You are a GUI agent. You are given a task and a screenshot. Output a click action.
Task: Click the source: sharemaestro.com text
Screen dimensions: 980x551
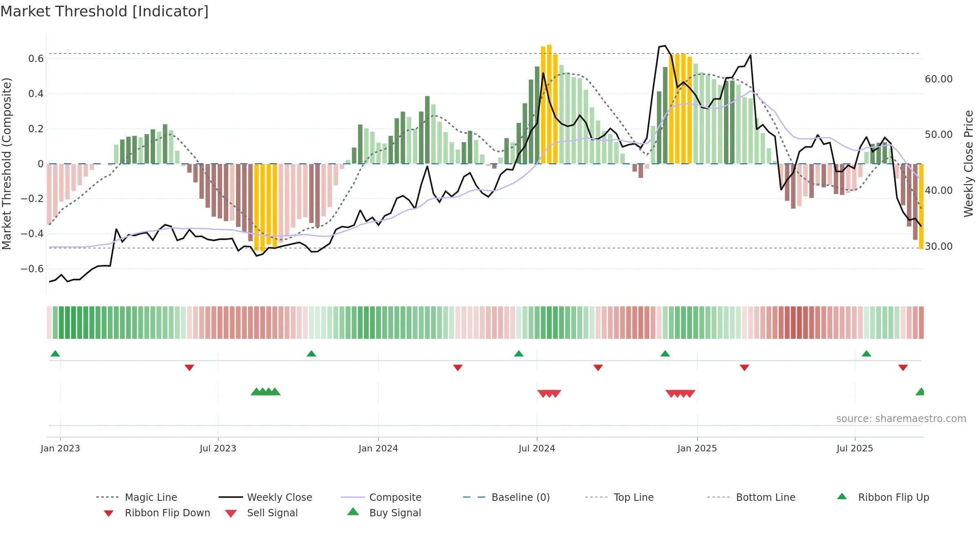(901, 419)
